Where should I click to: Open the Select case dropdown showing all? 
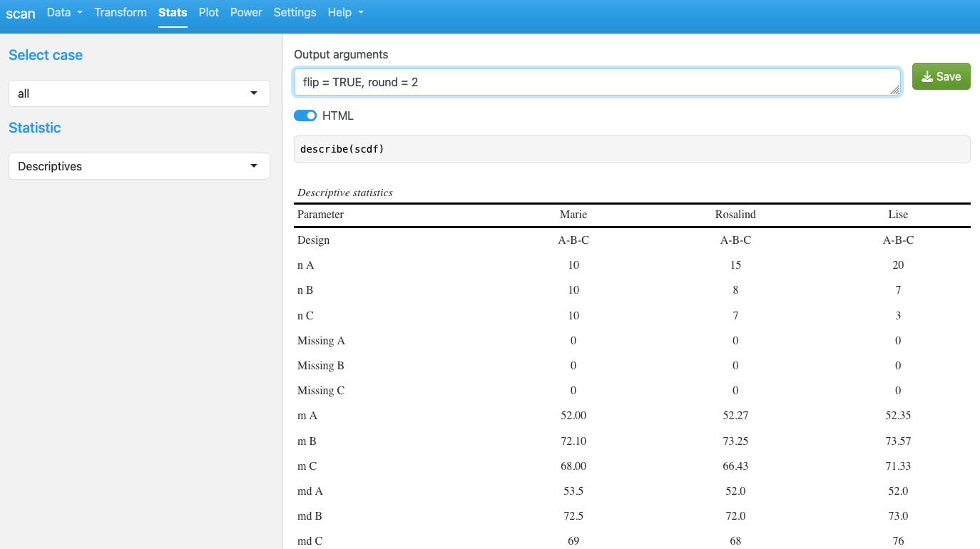coord(139,93)
